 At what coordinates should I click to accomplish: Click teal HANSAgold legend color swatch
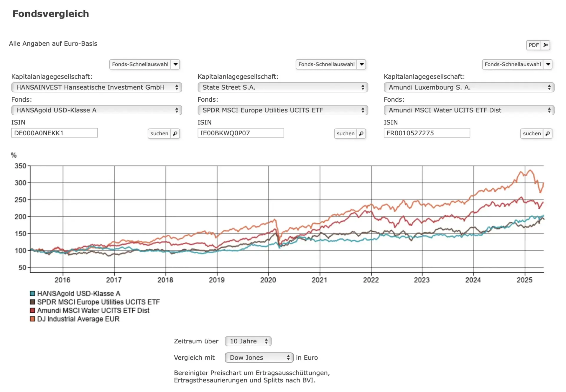click(x=32, y=294)
